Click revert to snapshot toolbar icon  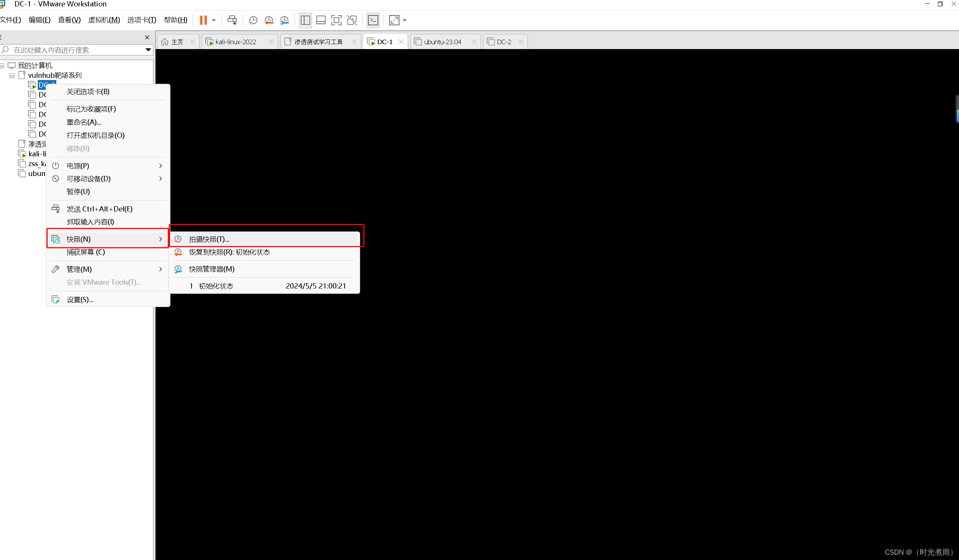tap(269, 20)
